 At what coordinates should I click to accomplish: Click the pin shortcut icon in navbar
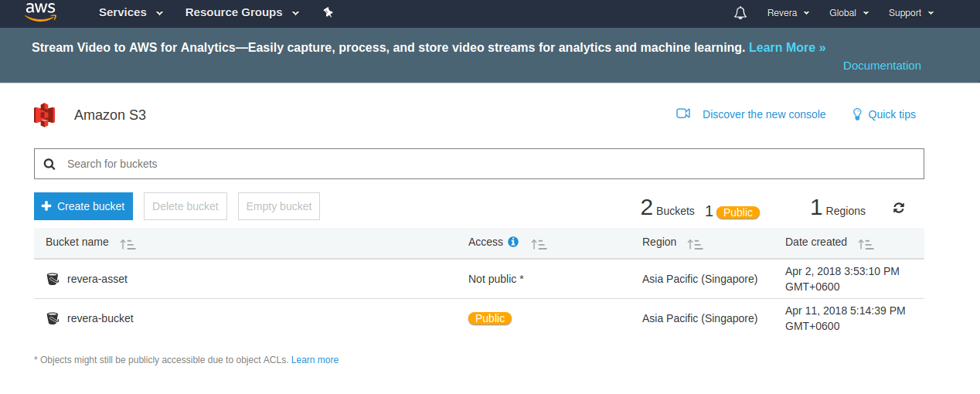point(328,12)
